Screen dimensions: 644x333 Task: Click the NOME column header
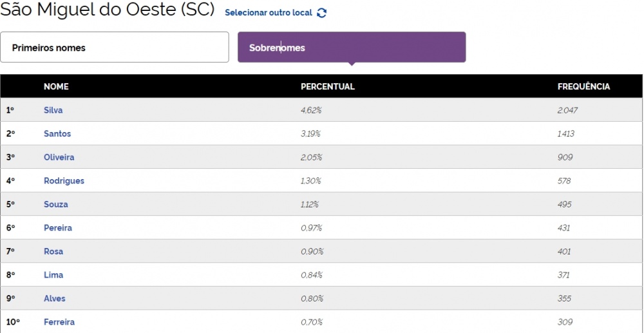56,86
